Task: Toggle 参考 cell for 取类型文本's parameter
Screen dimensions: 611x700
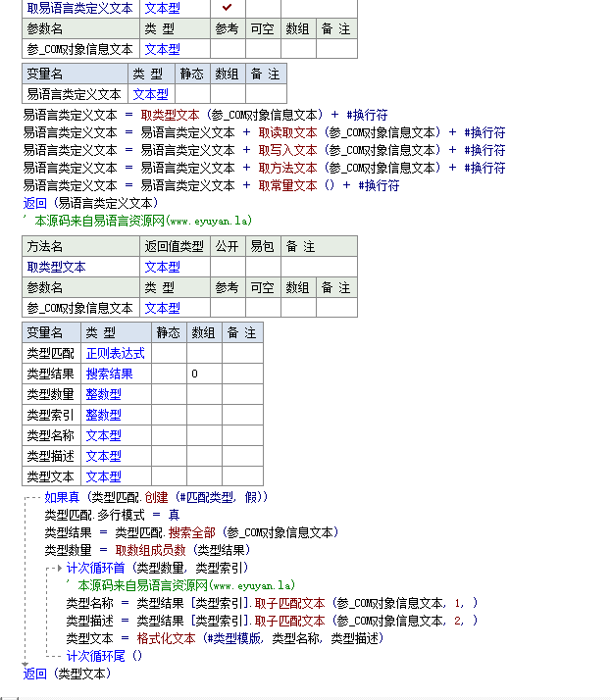Action: [x=228, y=308]
